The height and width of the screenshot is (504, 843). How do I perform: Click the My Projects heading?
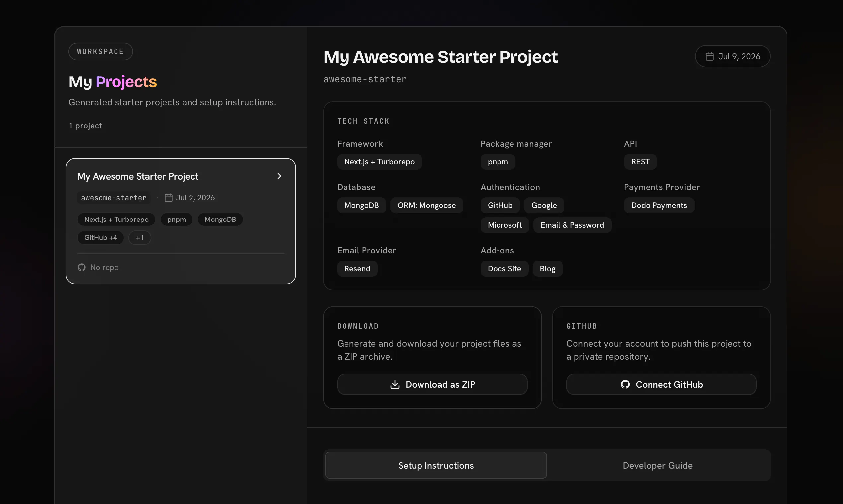113,82
